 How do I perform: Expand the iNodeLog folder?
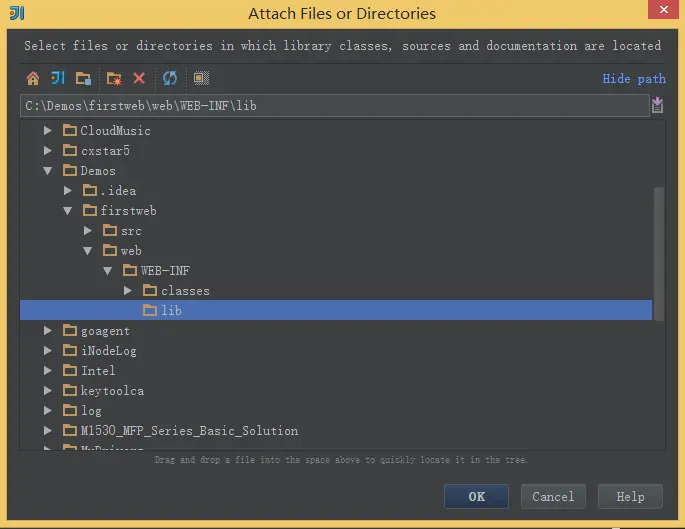(x=48, y=351)
